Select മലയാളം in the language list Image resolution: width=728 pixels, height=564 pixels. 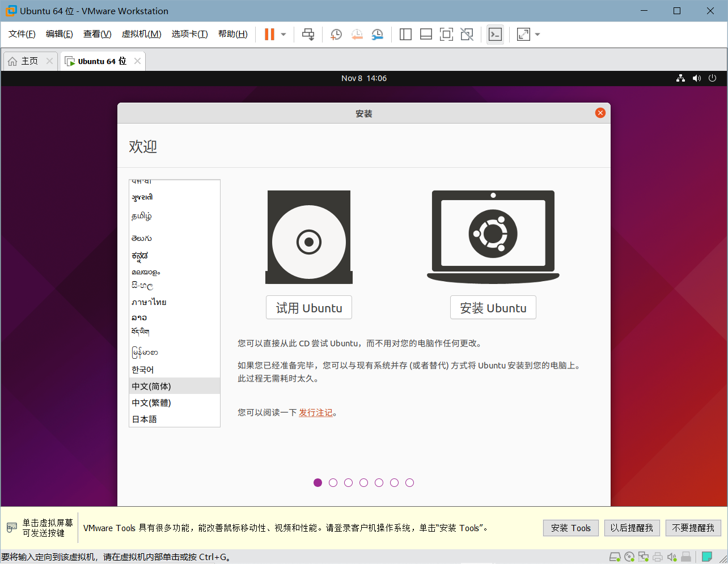click(x=175, y=272)
